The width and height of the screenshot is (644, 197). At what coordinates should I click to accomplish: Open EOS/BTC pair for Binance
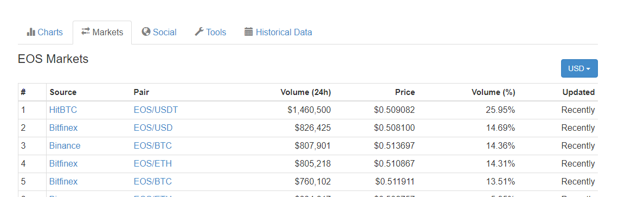153,146
